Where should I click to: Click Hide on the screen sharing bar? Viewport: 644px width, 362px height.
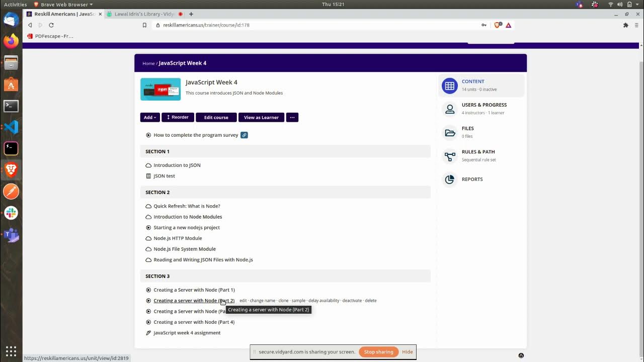(408, 352)
